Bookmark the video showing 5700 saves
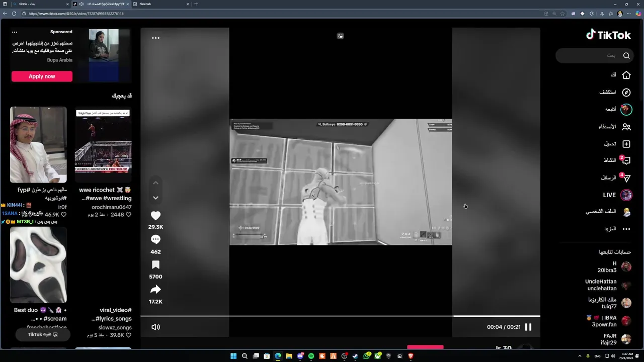The width and height of the screenshot is (644, 362). (155, 265)
